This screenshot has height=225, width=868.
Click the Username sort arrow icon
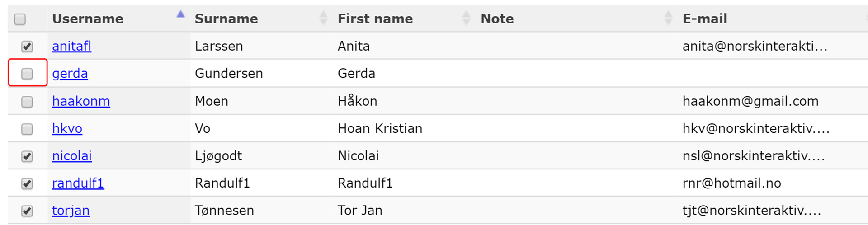[x=181, y=14]
